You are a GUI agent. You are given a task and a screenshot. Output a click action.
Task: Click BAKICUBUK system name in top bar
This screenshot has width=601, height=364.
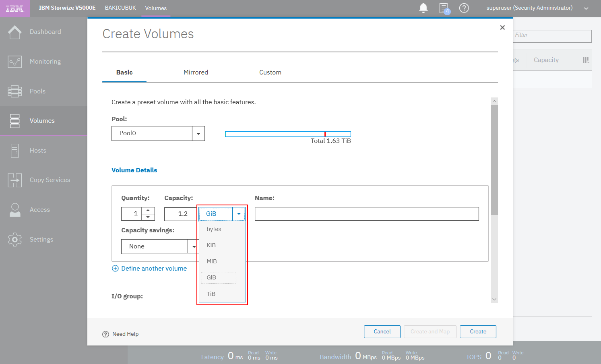click(x=120, y=8)
